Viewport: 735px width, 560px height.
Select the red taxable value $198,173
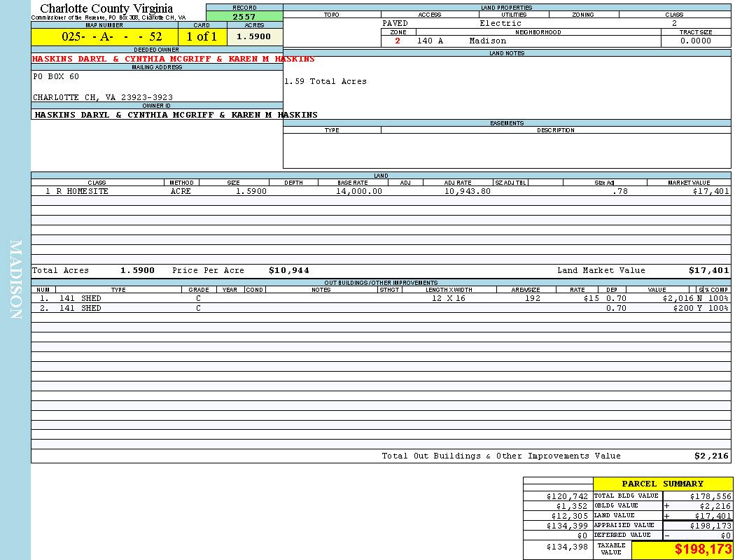pyautogui.click(x=703, y=549)
